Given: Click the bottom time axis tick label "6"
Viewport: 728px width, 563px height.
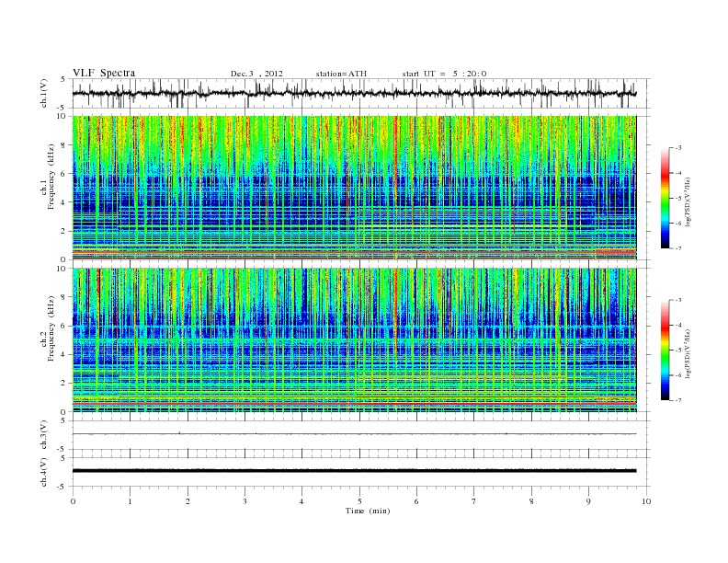Looking at the screenshot, I should [x=416, y=501].
